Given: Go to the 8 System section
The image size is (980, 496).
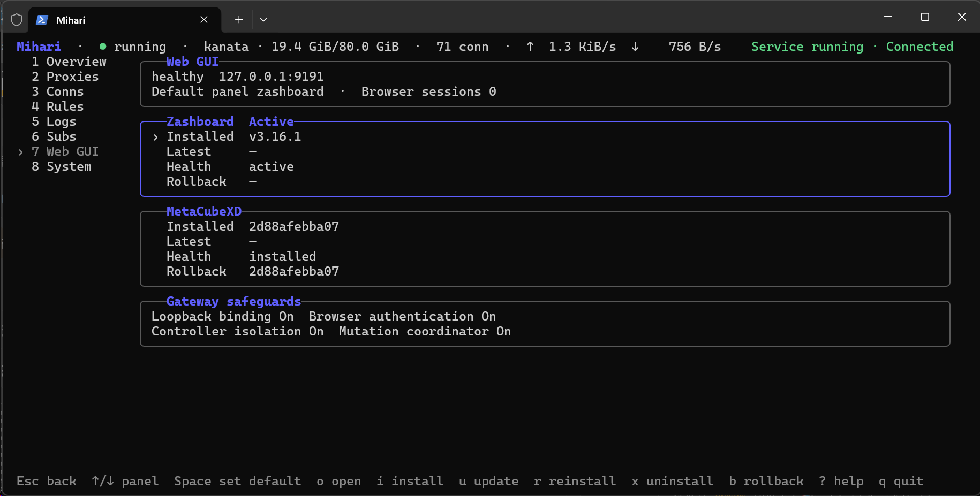Looking at the screenshot, I should pyautogui.click(x=62, y=166).
